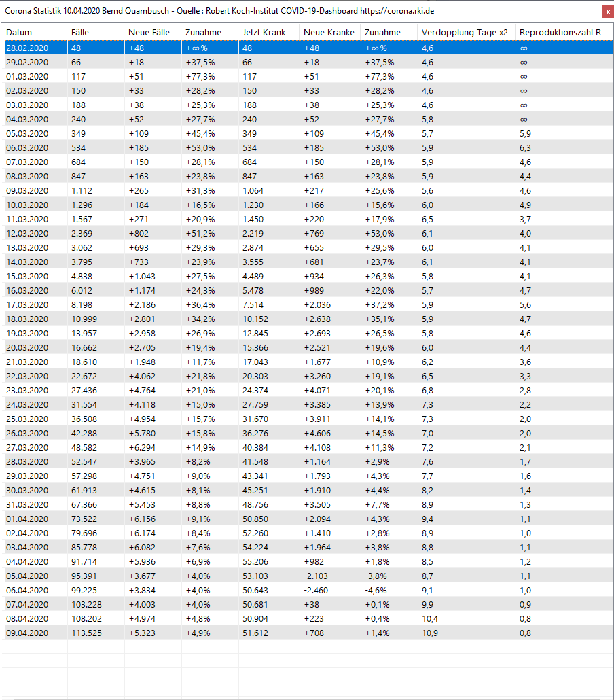
Task: Click Neue Fälle value +6.294
Action: tap(143, 448)
